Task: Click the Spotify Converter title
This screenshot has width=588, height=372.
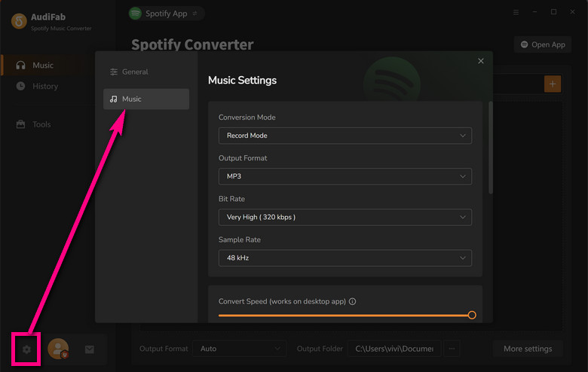Action: 192,44
